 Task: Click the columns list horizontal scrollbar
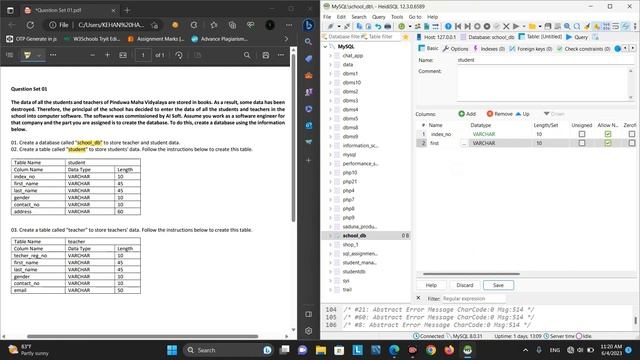pos(471,274)
